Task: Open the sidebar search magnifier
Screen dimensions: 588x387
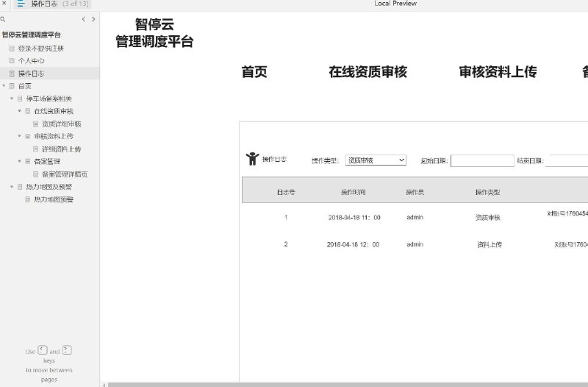Action: tap(3, 19)
